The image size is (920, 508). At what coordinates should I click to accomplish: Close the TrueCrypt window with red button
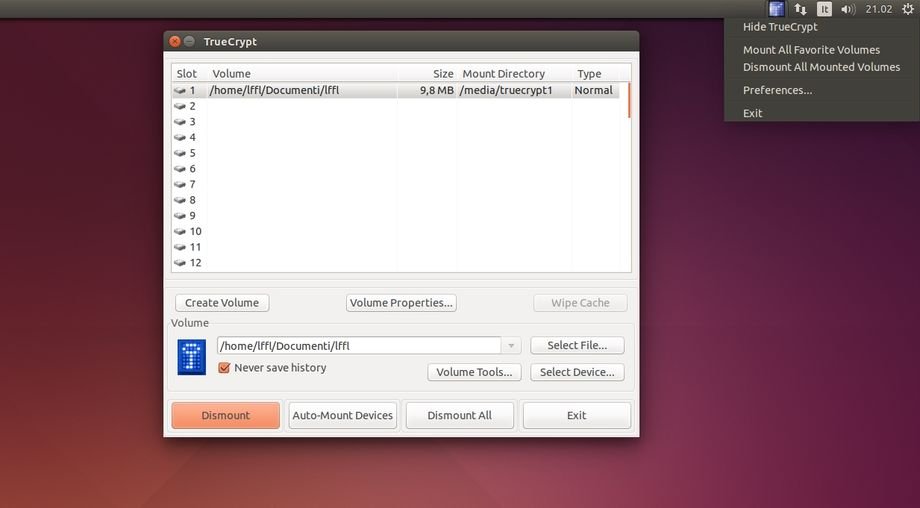click(x=174, y=41)
